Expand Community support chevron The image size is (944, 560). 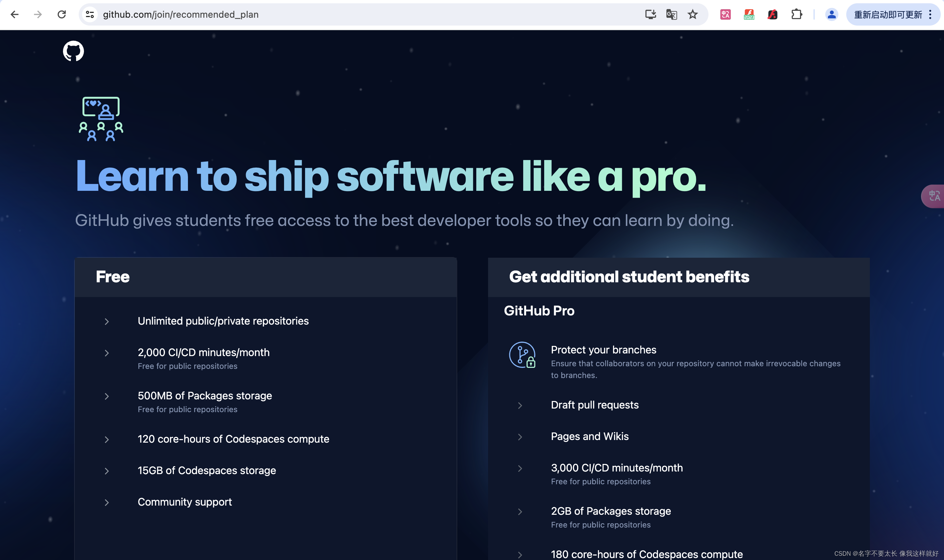click(x=107, y=502)
